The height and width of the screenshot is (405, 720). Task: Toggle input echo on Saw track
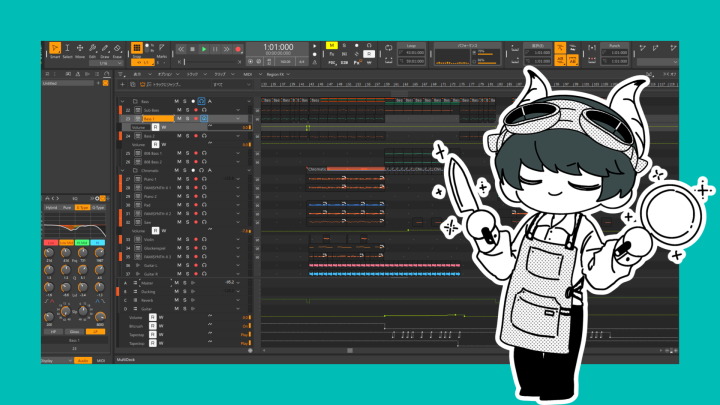pyautogui.click(x=204, y=222)
